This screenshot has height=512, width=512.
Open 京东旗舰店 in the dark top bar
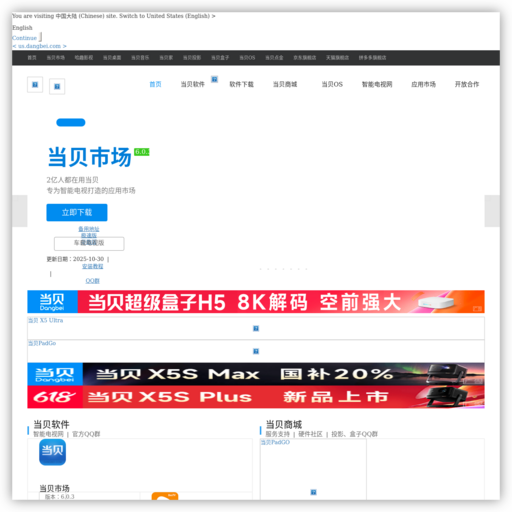305,58
